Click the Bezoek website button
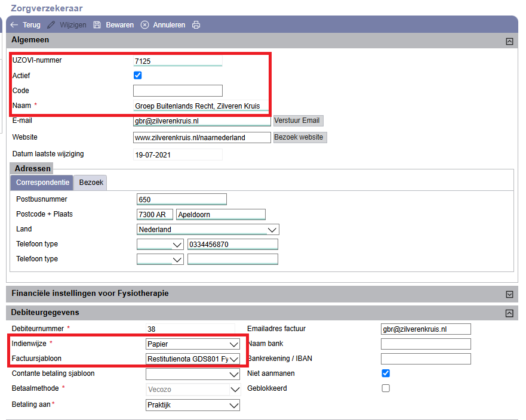The height and width of the screenshot is (420, 526). point(300,137)
